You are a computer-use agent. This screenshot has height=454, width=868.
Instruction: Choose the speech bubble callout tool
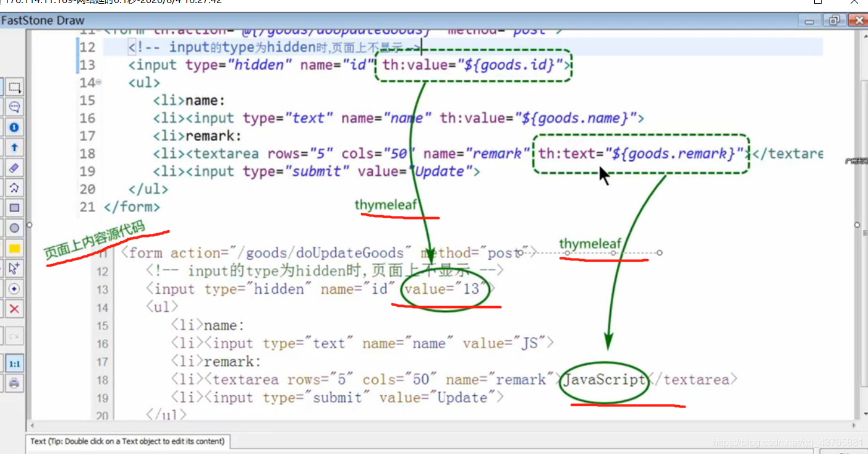[14, 108]
